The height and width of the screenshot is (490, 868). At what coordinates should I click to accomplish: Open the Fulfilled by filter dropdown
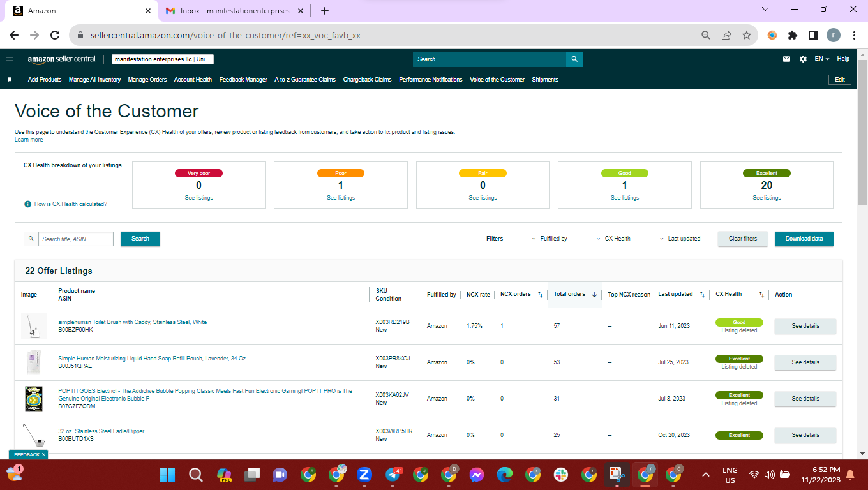(x=550, y=239)
